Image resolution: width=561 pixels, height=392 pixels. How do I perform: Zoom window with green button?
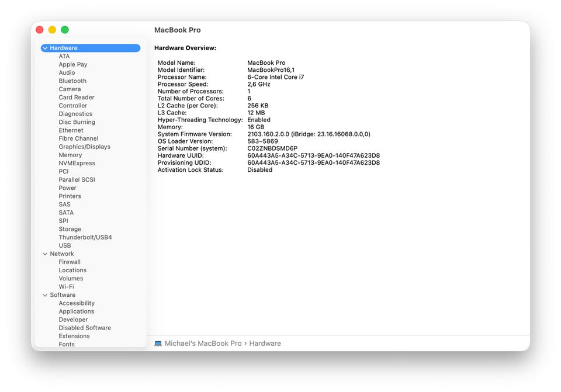coord(65,30)
